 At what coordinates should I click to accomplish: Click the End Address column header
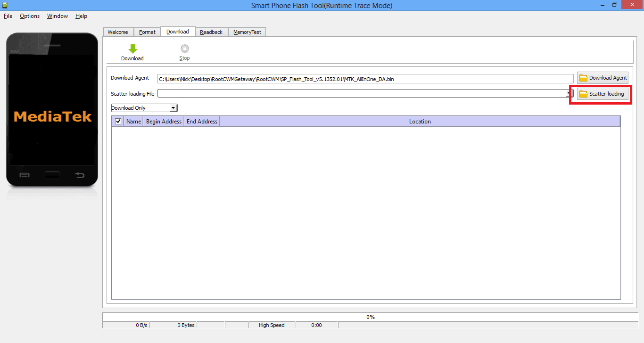202,122
